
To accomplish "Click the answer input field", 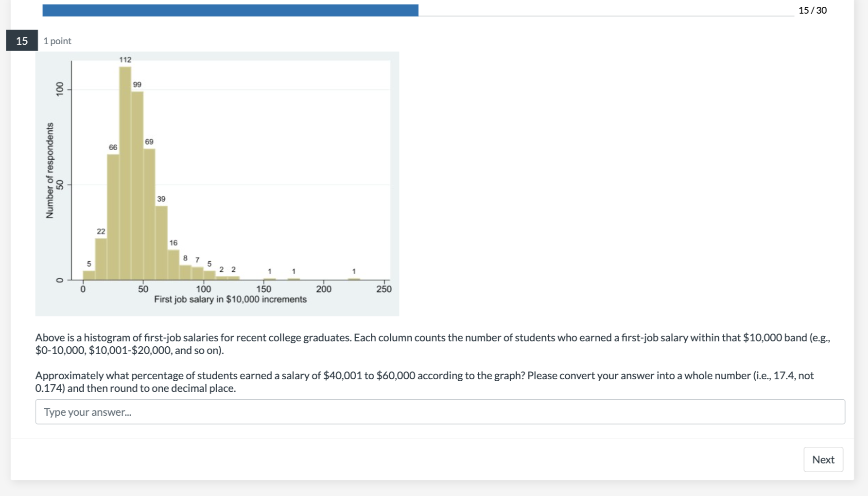I will [440, 412].
